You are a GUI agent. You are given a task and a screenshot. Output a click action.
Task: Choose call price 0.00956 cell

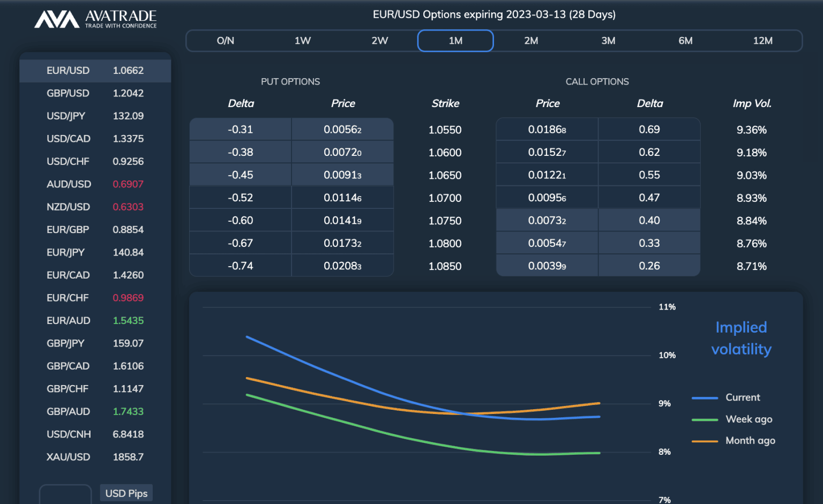tap(547, 198)
